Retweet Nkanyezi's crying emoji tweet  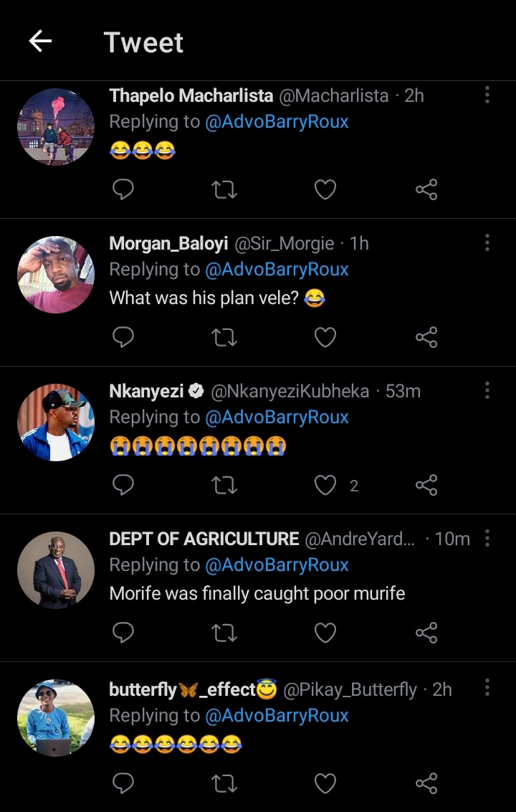[225, 486]
